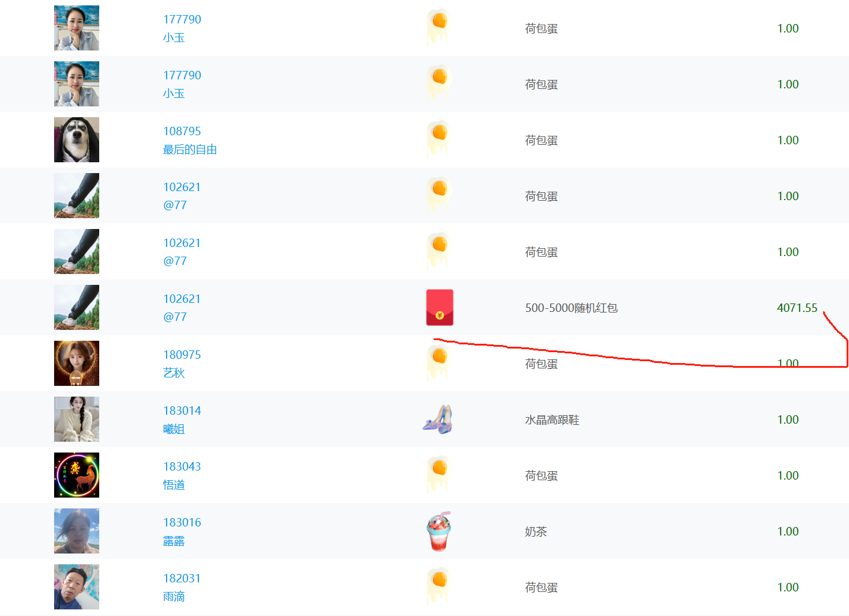Click @77 in the red packet row
This screenshot has height=616, width=849.
(175, 317)
